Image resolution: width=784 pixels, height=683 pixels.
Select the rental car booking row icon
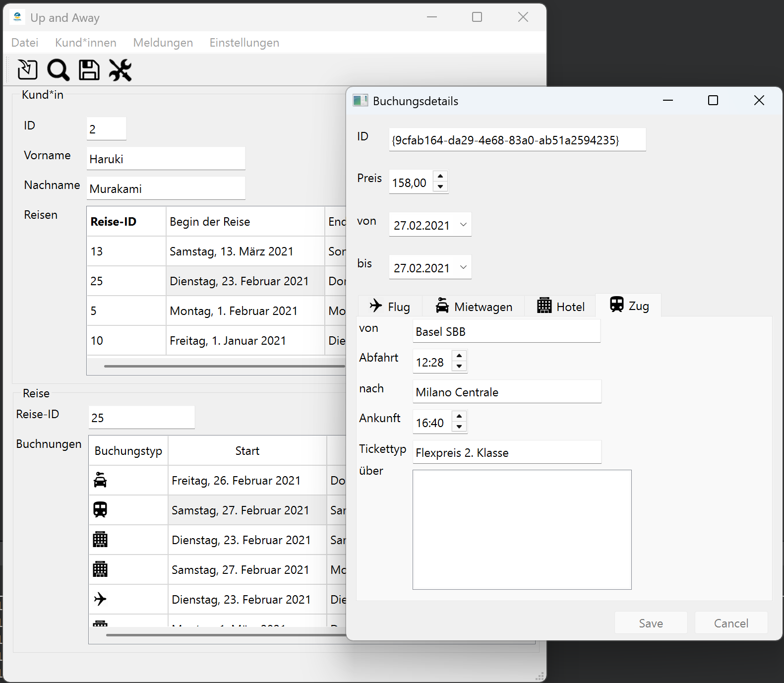[x=100, y=480]
